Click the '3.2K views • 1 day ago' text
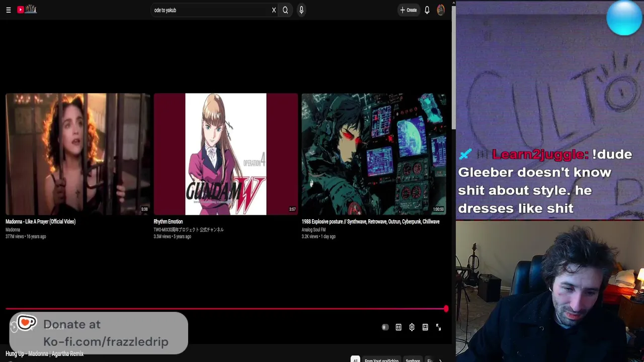Screen dimensions: 644x362 (318, 237)
